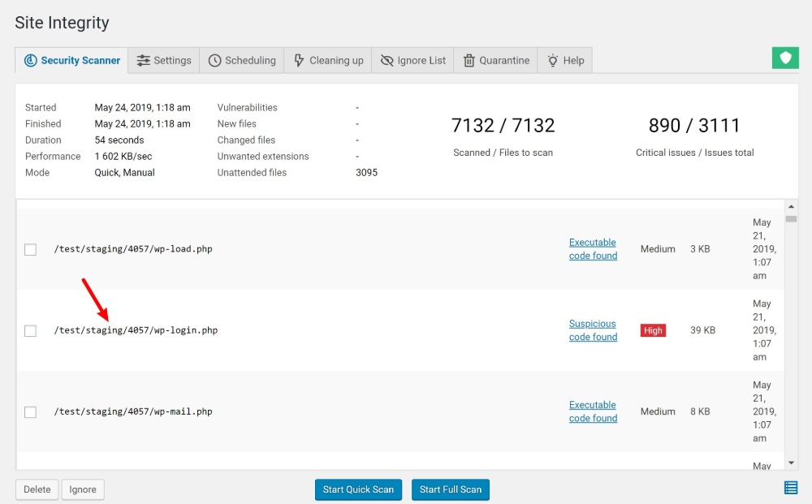812x504 pixels.
Task: Click the green shield status icon
Action: 785,58
